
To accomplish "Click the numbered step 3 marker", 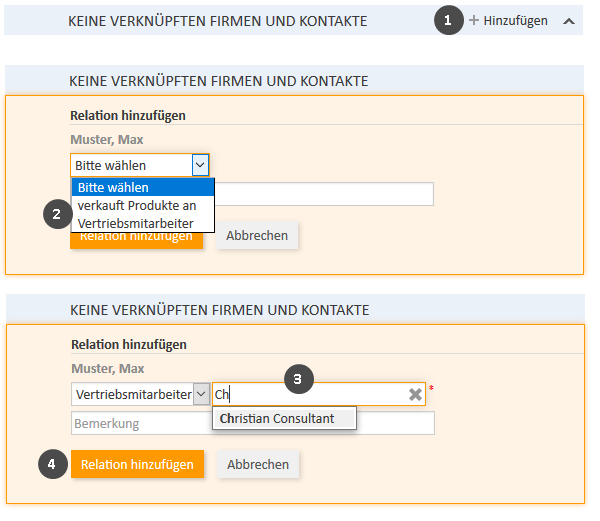I will [299, 378].
